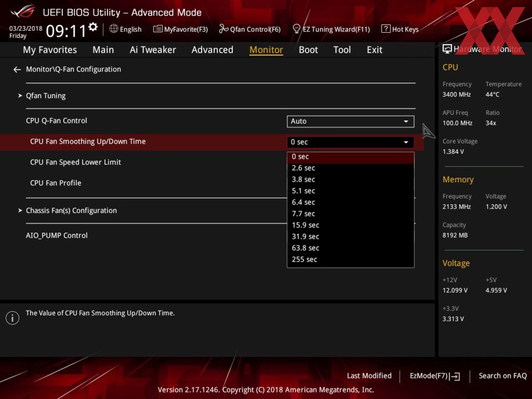Click the 34x ratio value

pyautogui.click(x=491, y=123)
